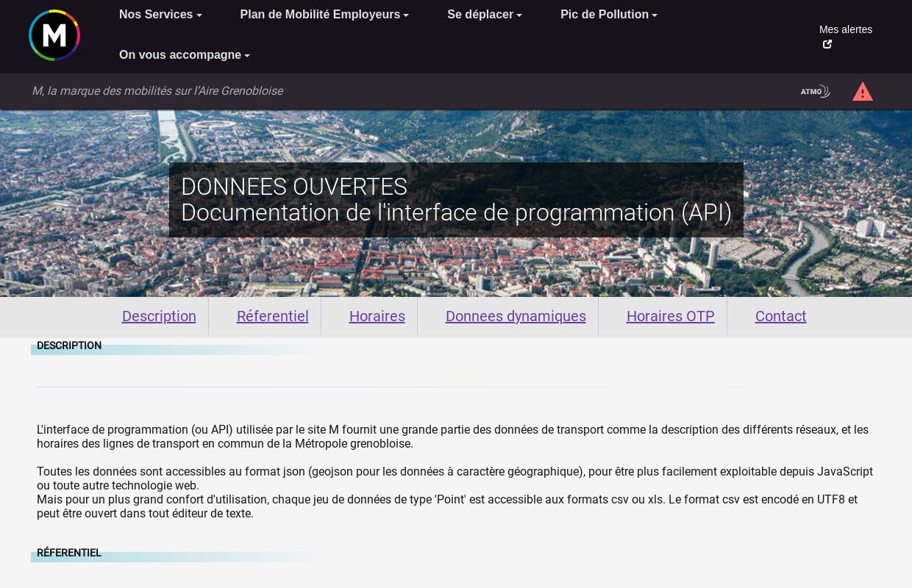Select the Horaires tab
Viewport: 912px width, 588px height.
(x=377, y=316)
